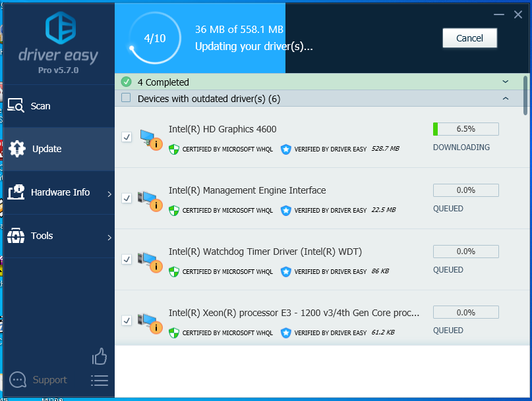Click the '4 Completed' header text
Viewport: 532px width, 401px height.
pos(163,82)
